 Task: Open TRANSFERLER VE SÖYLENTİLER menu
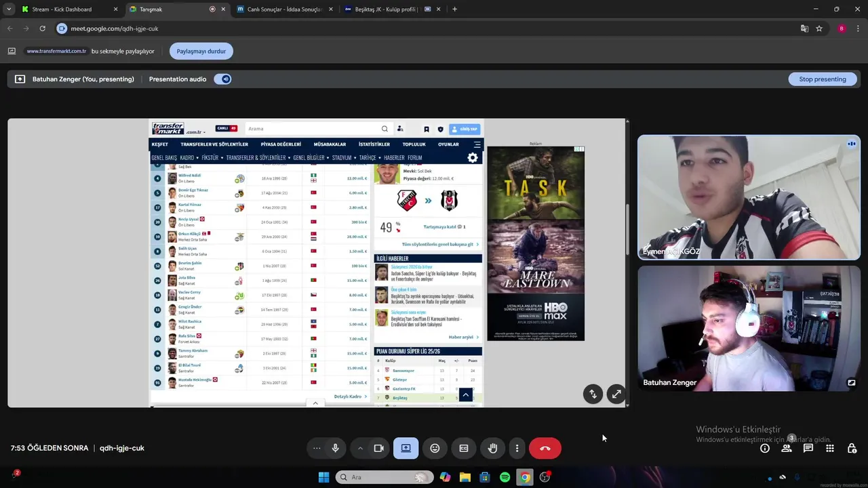coord(214,144)
